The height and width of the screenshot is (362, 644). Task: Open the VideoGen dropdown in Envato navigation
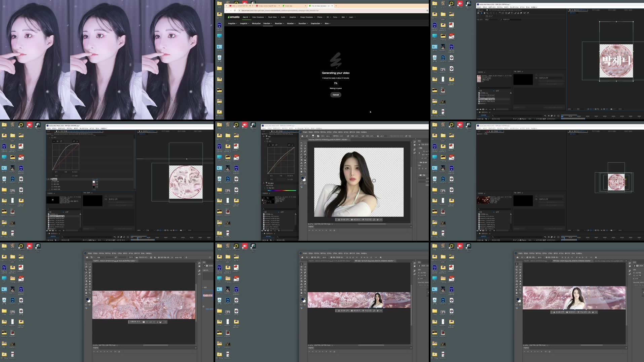pyautogui.click(x=267, y=24)
